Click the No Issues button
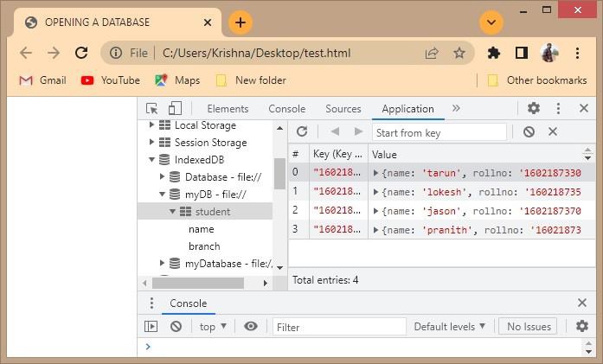The image size is (603, 364). click(529, 326)
